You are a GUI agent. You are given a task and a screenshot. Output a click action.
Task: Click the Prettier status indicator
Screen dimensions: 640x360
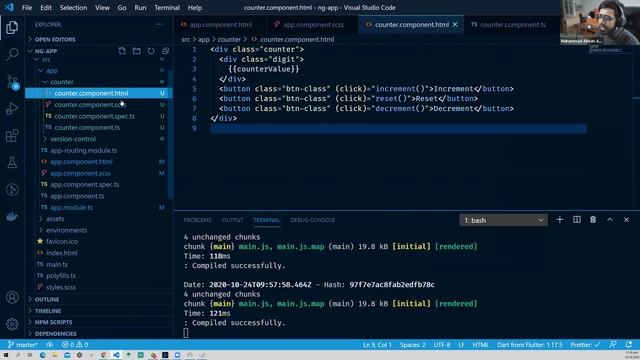[x=585, y=345]
